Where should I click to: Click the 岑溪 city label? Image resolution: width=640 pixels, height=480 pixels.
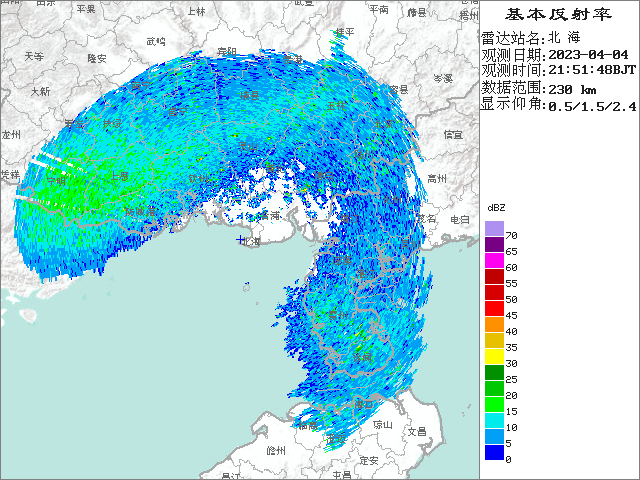click(x=443, y=78)
